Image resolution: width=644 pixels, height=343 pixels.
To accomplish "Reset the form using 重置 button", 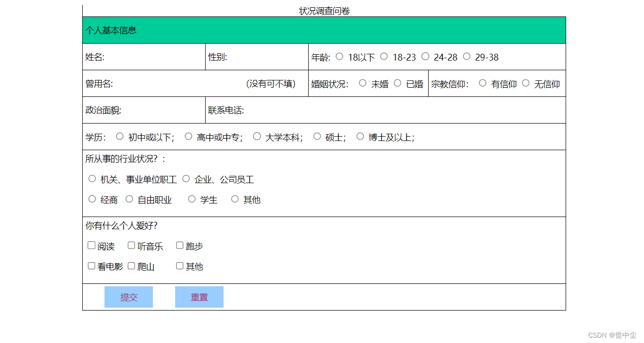I will pos(199,297).
